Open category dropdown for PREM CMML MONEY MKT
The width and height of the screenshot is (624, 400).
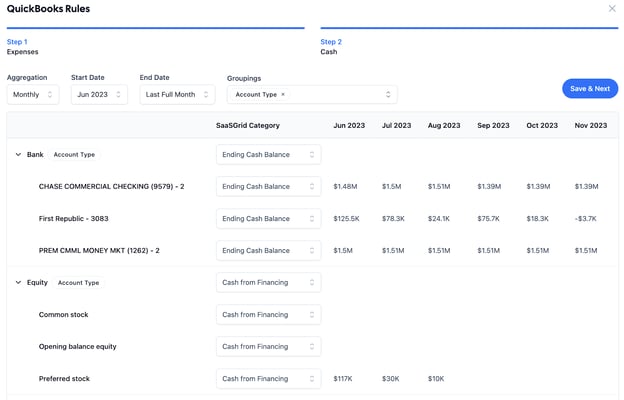269,250
